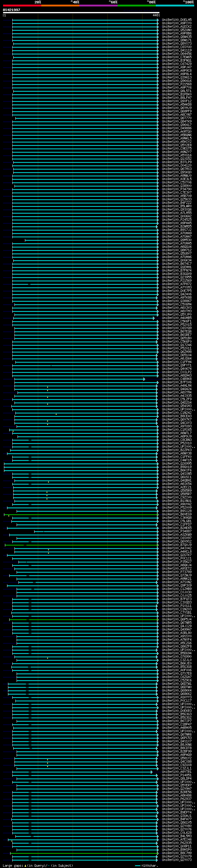Select the UniRef100_Q651B0 label
This screenshot has height=868, width=197.
177,338
